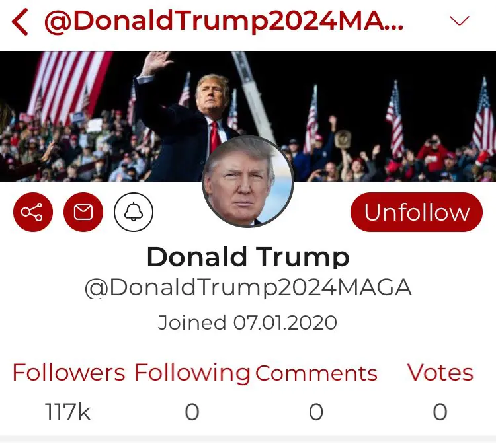Switch to the Following tab

tap(192, 373)
